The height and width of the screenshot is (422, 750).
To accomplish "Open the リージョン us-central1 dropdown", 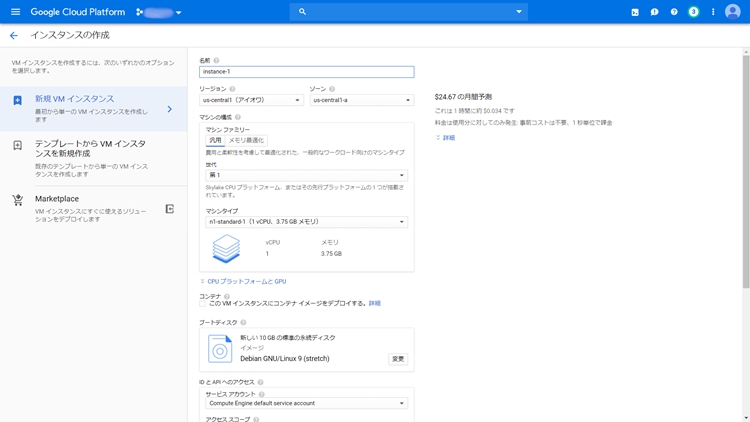I will [251, 100].
